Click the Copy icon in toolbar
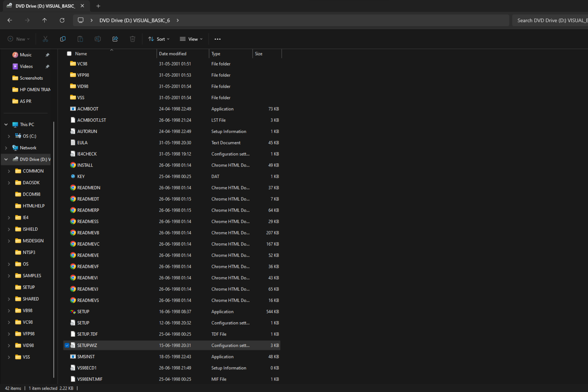This screenshot has height=392, width=588. (63, 39)
